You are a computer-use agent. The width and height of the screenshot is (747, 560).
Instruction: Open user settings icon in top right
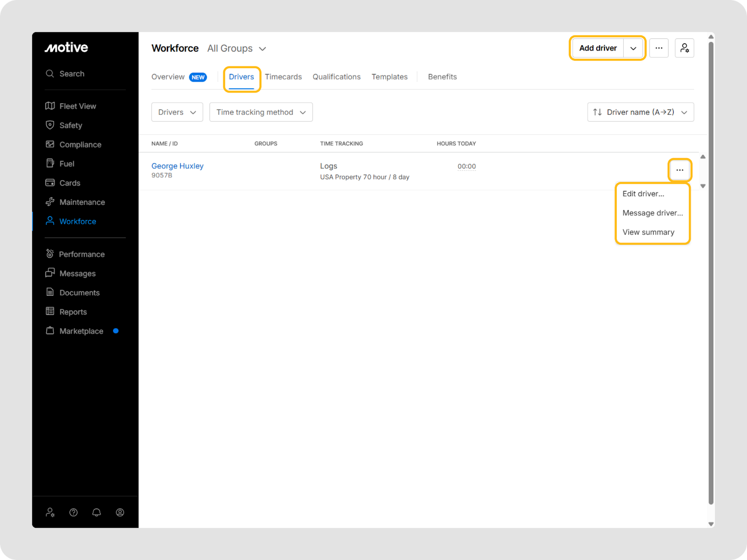point(684,48)
